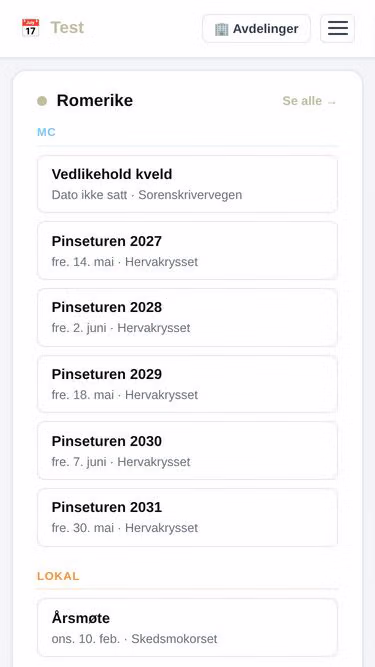Open the Vedlikehold kveld event
The width and height of the screenshot is (375, 667).
tap(188, 184)
